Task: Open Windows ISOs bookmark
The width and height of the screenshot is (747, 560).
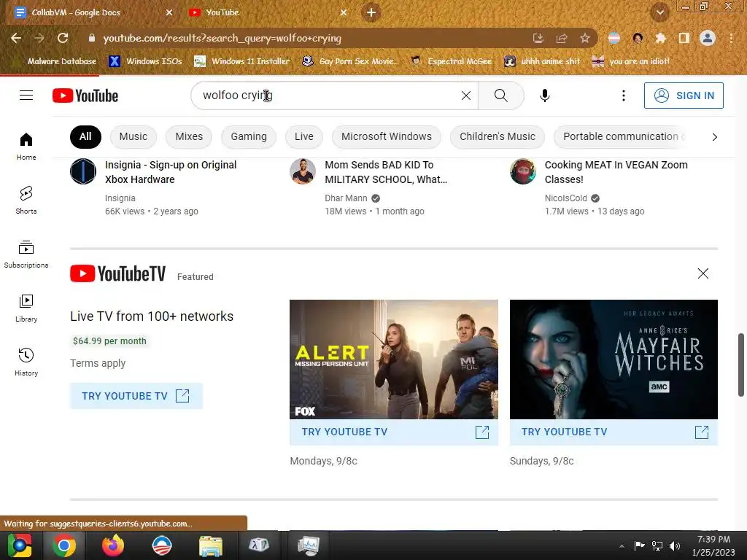Action: pyautogui.click(x=145, y=61)
